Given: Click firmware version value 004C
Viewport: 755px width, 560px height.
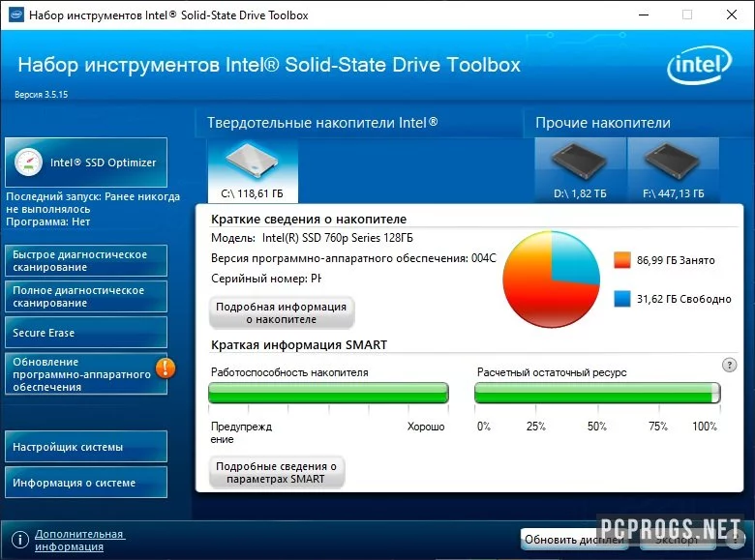Looking at the screenshot, I should (x=483, y=258).
